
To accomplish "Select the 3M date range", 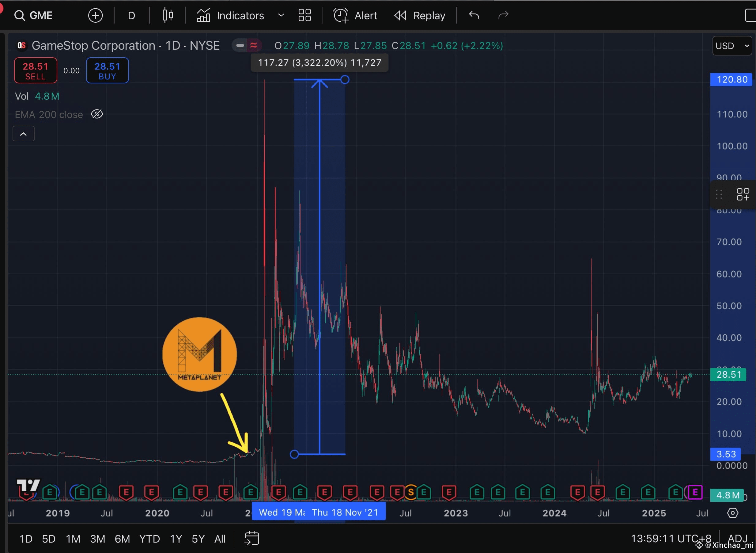I will (97, 539).
